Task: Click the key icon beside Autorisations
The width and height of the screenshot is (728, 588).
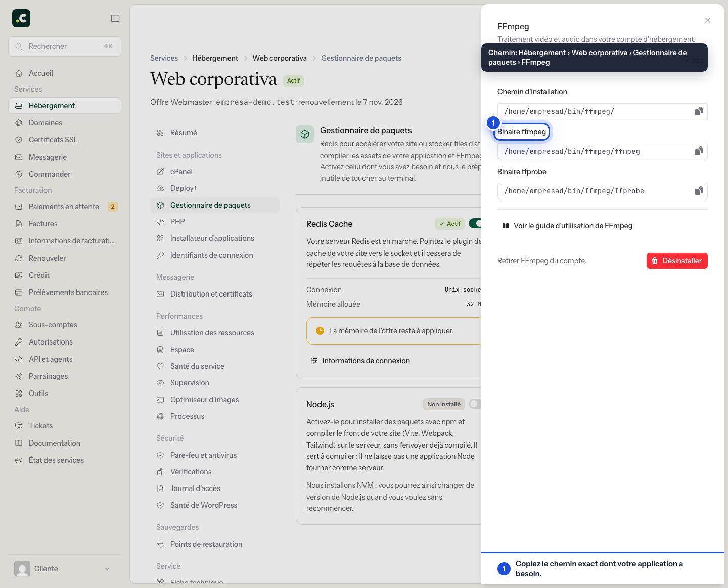Action: [x=19, y=342]
